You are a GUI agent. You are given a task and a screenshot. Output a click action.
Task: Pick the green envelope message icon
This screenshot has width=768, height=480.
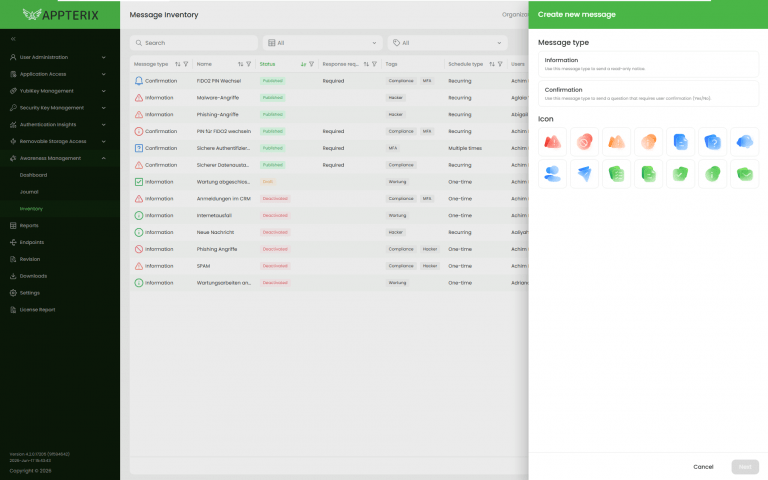pyautogui.click(x=744, y=174)
